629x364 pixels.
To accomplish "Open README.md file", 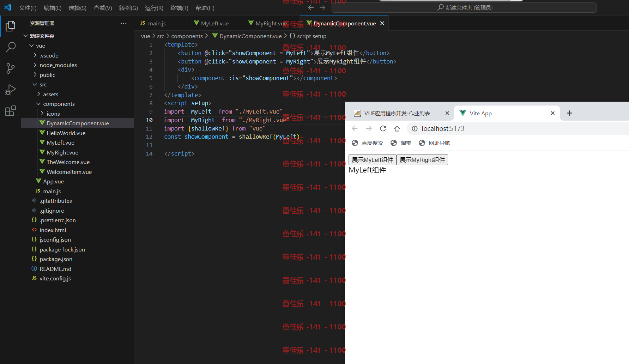I will [77, 269].
